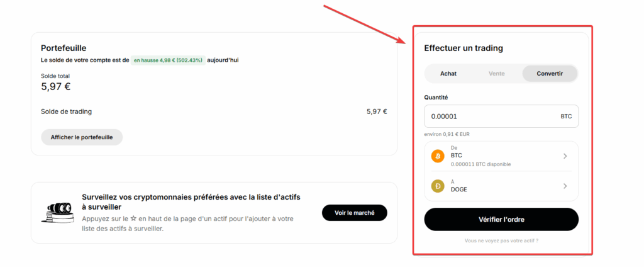Image resolution: width=644 pixels, height=267 pixels.
Task: Click the green 'en hausse 4,98 €' badge
Action: [x=168, y=60]
